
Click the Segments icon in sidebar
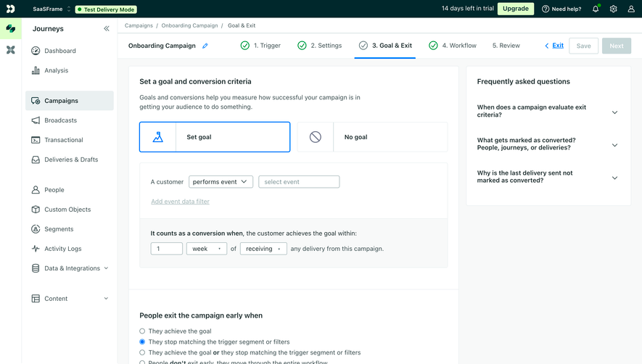point(36,229)
